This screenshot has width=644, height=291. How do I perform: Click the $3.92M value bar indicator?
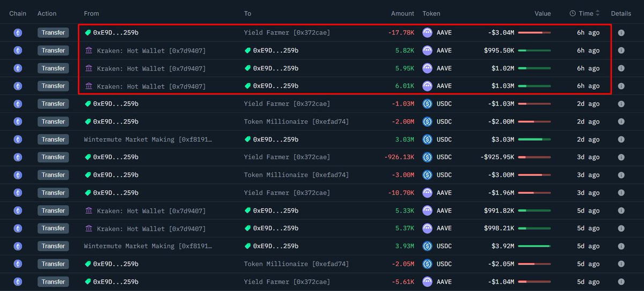(534, 246)
